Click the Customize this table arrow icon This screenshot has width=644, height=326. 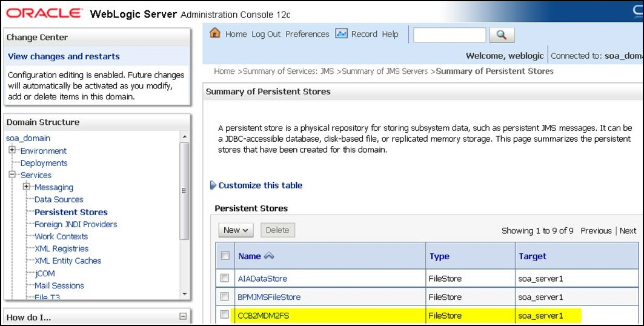tap(213, 185)
